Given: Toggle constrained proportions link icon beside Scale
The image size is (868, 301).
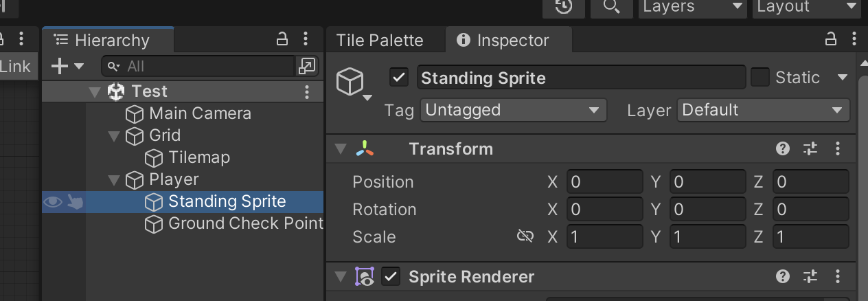Looking at the screenshot, I should [525, 236].
